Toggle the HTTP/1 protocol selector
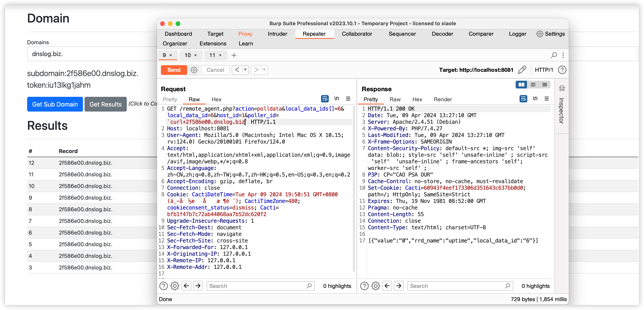 point(544,70)
